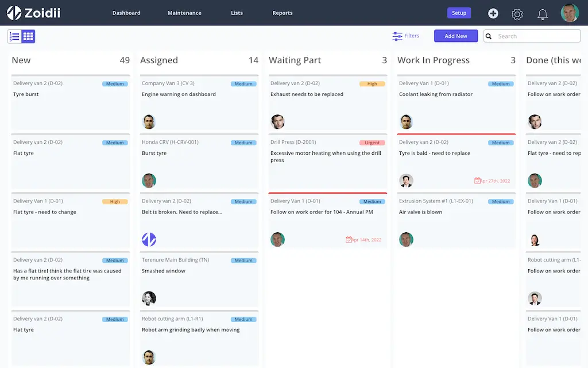This screenshot has width=588, height=368.
Task: Click assignee avatar on Coolant leaking card
Action: tap(406, 122)
